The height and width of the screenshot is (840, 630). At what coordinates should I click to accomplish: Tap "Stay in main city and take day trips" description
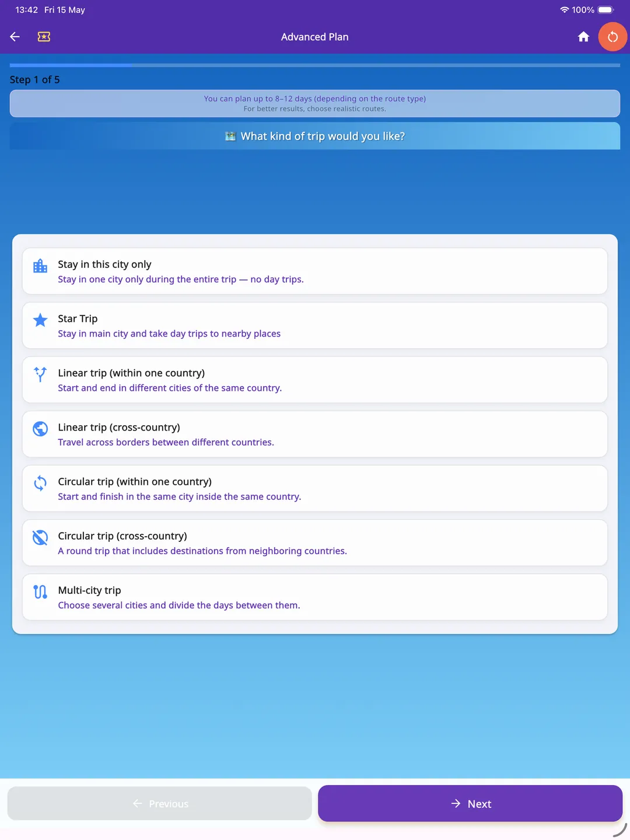(x=169, y=334)
